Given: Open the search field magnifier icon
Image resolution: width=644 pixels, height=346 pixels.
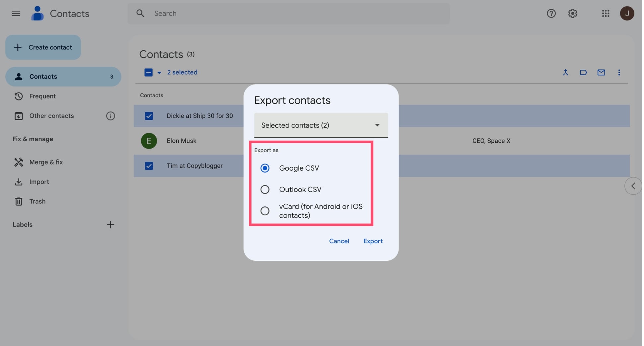Looking at the screenshot, I should pos(140,13).
